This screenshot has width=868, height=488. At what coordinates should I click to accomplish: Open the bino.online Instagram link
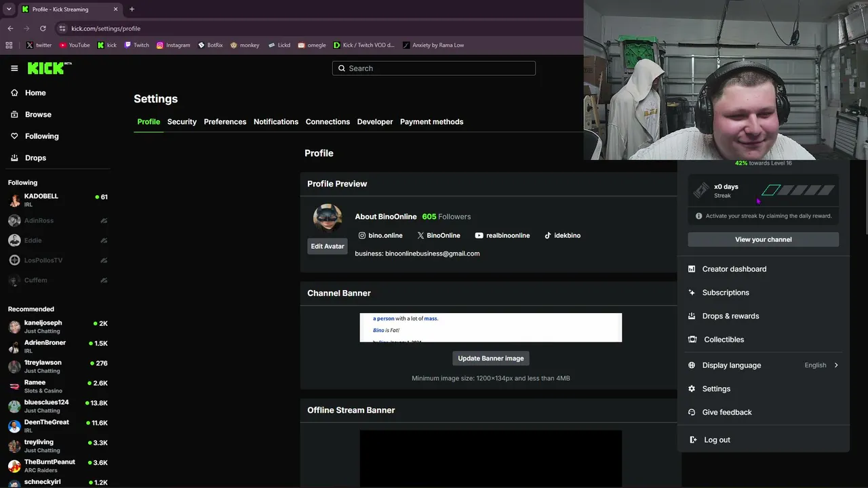click(x=380, y=235)
